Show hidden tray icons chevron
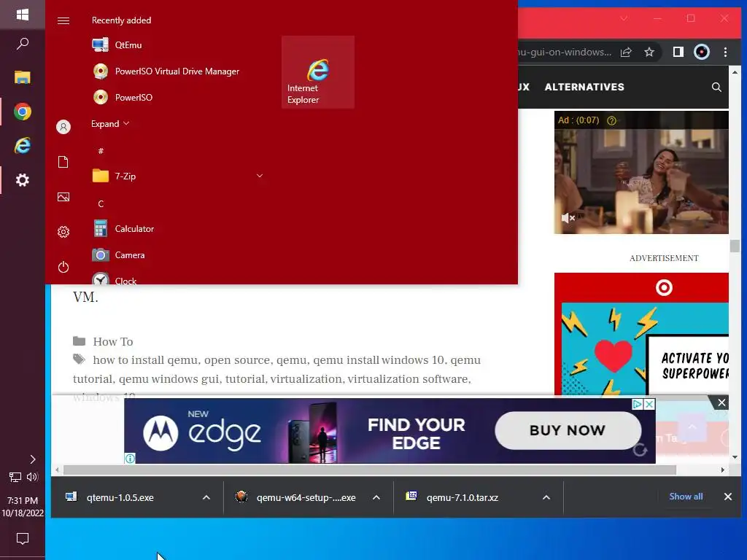This screenshot has width=747, height=560. 32,459
